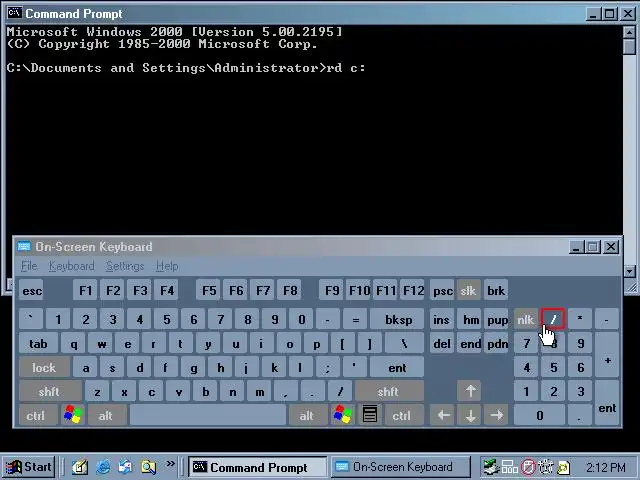Click the fourth quick launch search icon
Screen dimensions: 640x480
(149, 467)
